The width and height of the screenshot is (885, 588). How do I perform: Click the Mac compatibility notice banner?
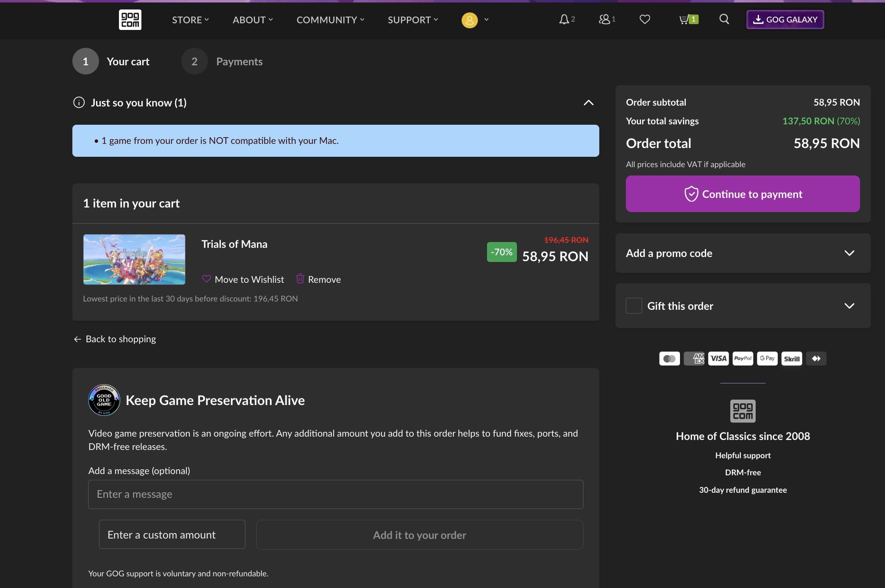pyautogui.click(x=336, y=141)
